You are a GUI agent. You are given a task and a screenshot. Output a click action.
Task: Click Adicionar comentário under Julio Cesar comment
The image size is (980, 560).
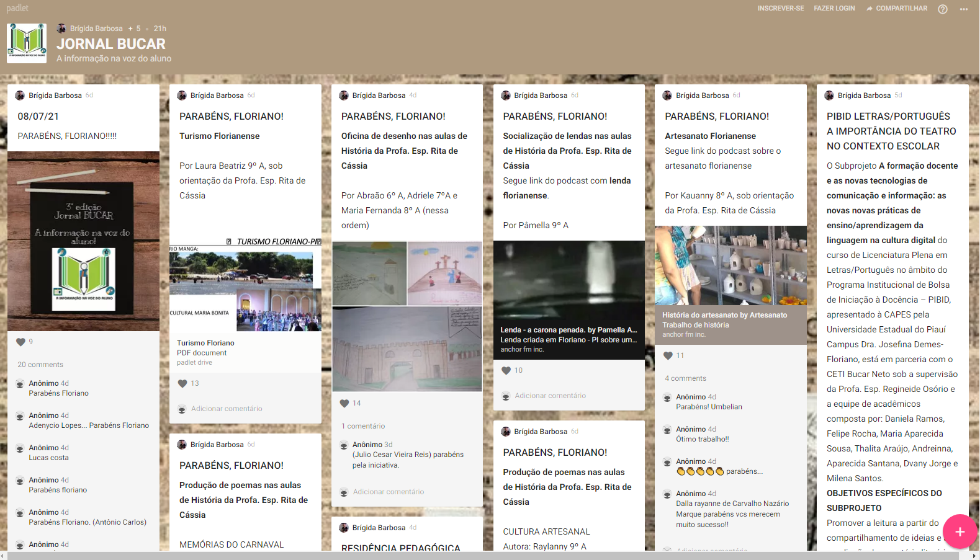click(389, 492)
